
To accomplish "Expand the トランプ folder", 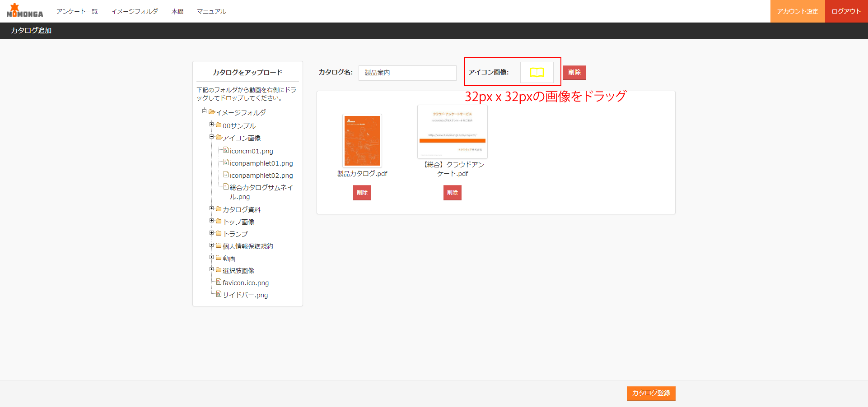I will [211, 232].
